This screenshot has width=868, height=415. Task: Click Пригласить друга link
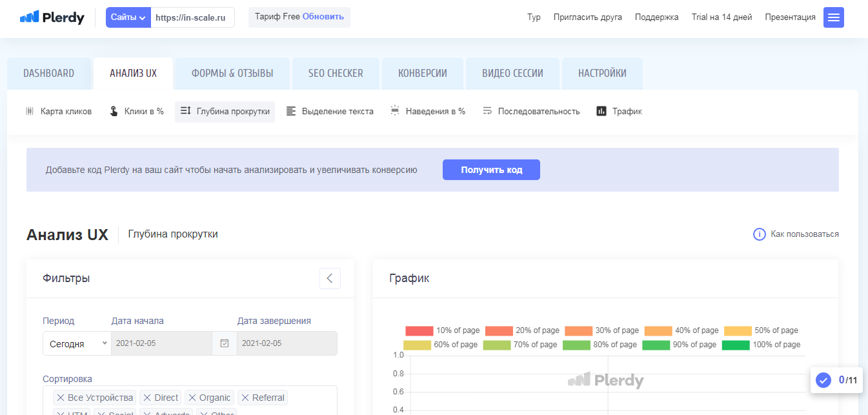[x=588, y=17]
